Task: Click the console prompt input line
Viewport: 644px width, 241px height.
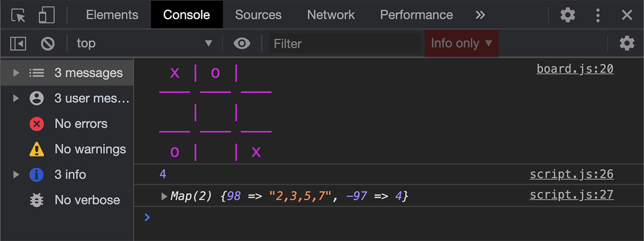Action: pyautogui.click(x=389, y=217)
